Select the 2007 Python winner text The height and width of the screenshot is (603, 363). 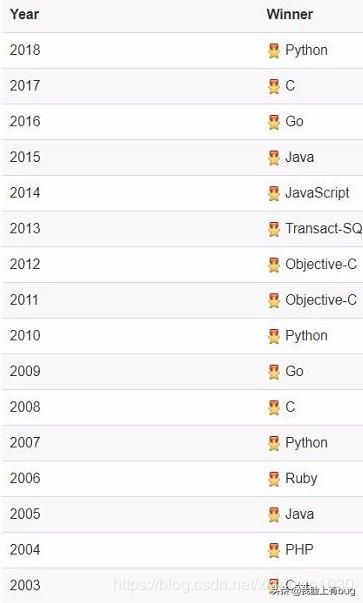point(306,443)
